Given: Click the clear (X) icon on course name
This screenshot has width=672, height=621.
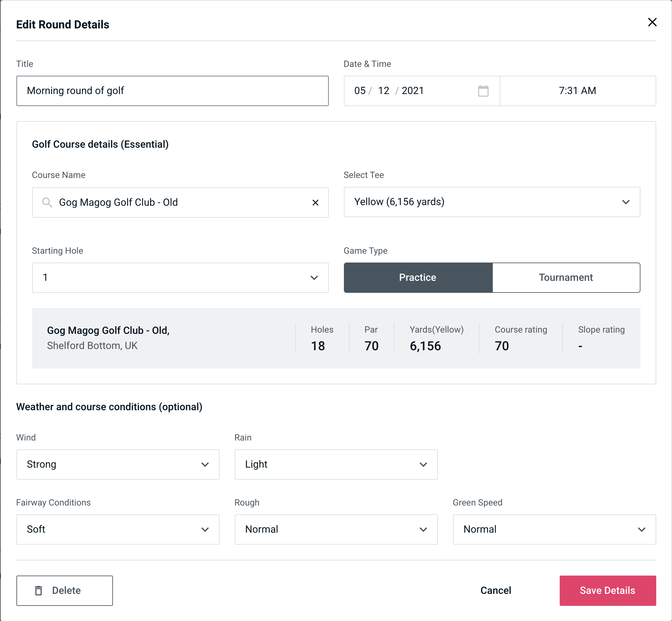Looking at the screenshot, I should pos(316,203).
